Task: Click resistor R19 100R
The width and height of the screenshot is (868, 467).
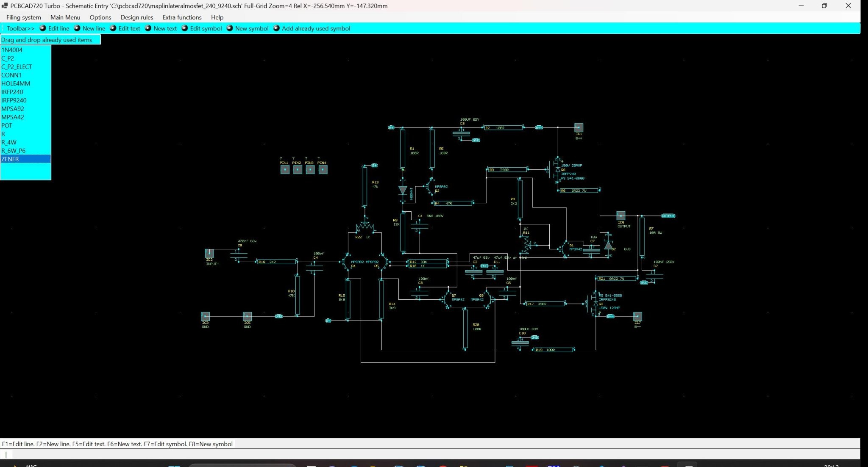Action: click(x=554, y=350)
